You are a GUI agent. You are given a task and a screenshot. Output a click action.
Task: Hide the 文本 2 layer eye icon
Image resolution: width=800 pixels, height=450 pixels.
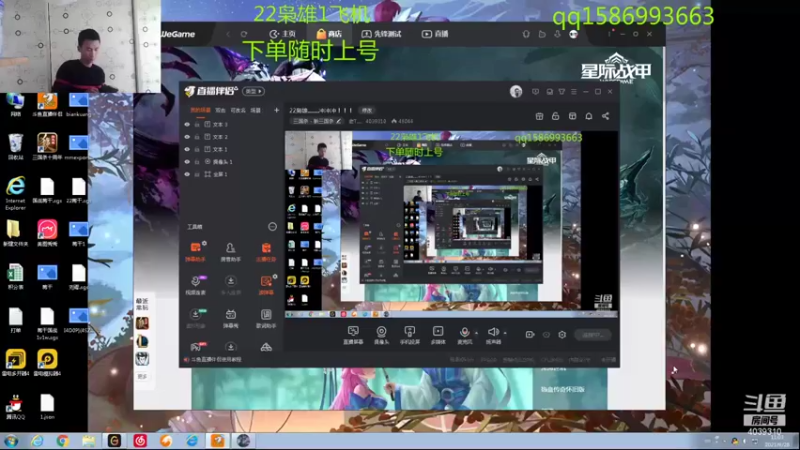(187, 137)
